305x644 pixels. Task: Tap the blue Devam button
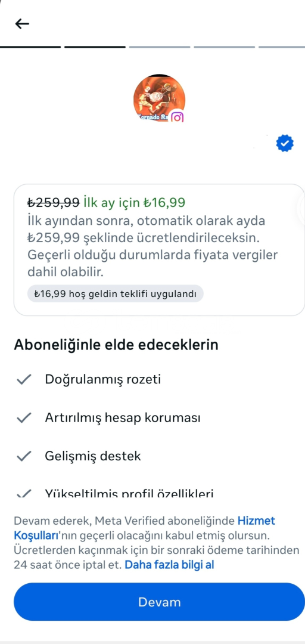159,602
